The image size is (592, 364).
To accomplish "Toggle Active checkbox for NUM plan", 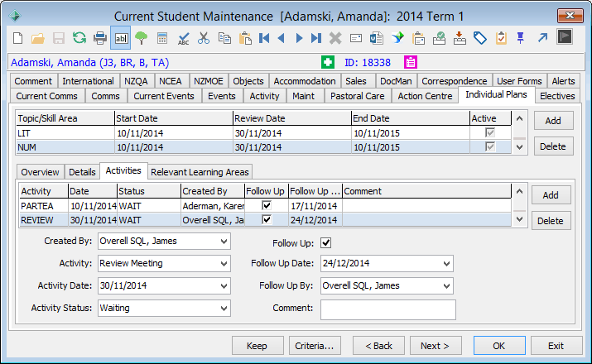I will pyautogui.click(x=490, y=146).
